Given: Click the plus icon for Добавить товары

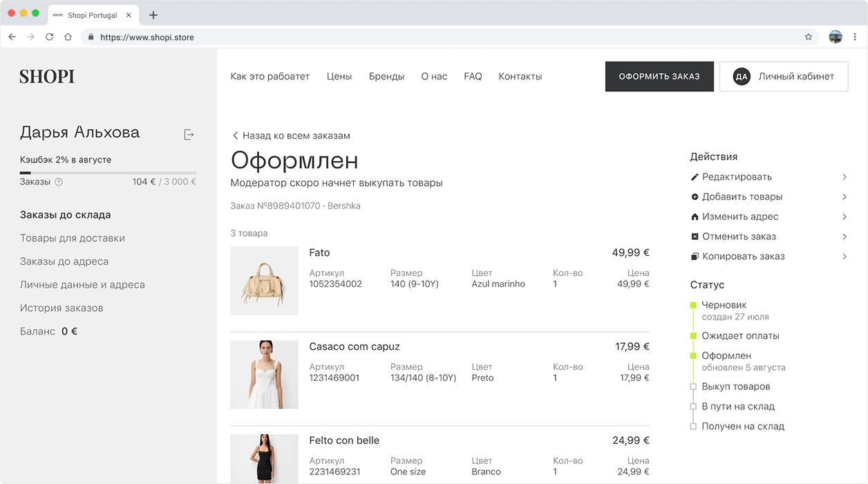Looking at the screenshot, I should (695, 197).
